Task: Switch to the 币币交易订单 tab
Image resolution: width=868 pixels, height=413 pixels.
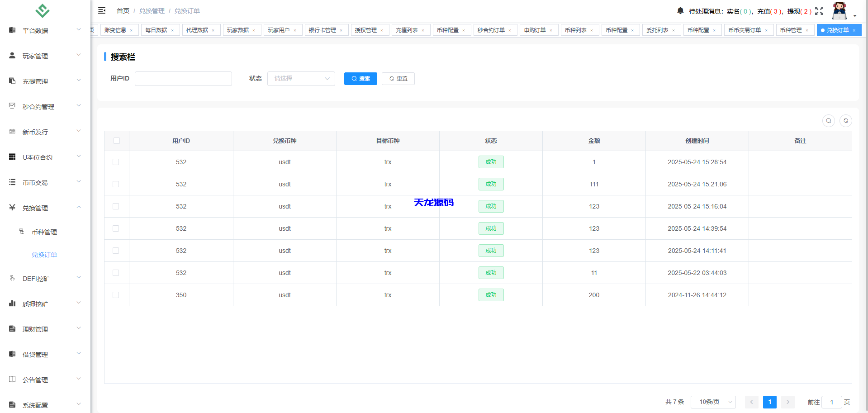Action: click(x=745, y=30)
